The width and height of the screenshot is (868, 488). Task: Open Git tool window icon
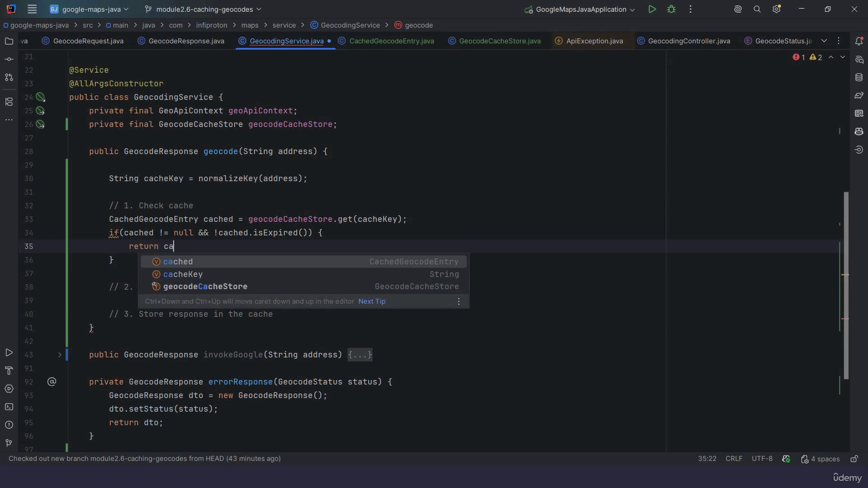(9, 443)
